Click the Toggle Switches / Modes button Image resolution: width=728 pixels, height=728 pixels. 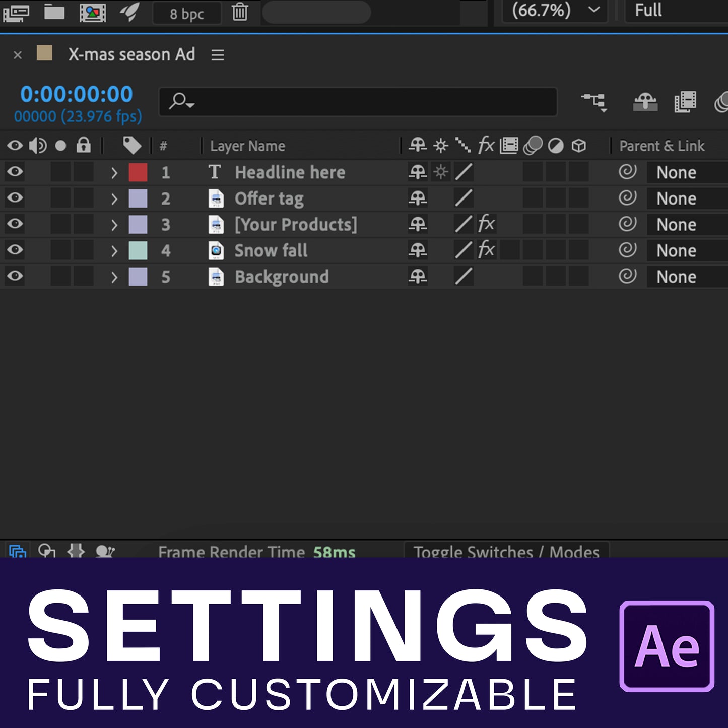coord(506,551)
